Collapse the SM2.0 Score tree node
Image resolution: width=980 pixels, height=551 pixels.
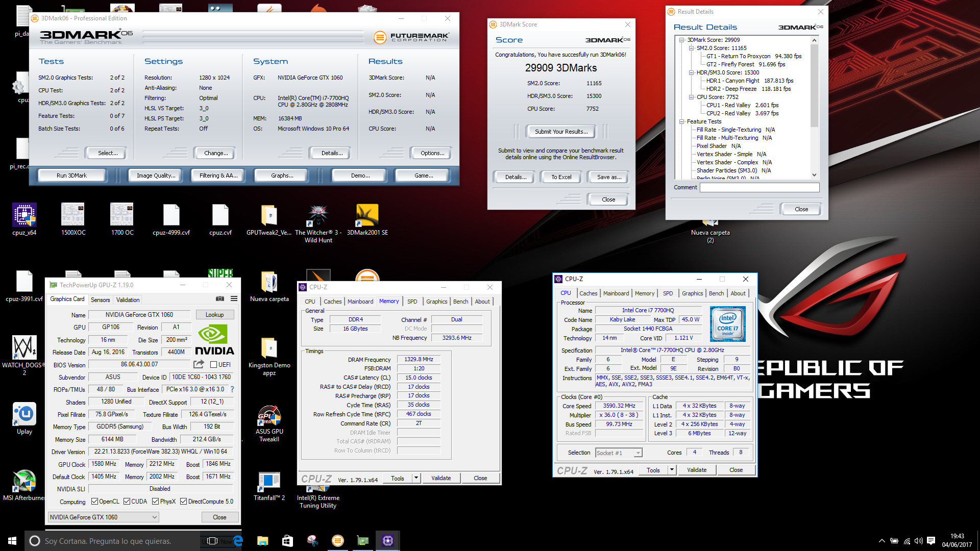pos(691,48)
